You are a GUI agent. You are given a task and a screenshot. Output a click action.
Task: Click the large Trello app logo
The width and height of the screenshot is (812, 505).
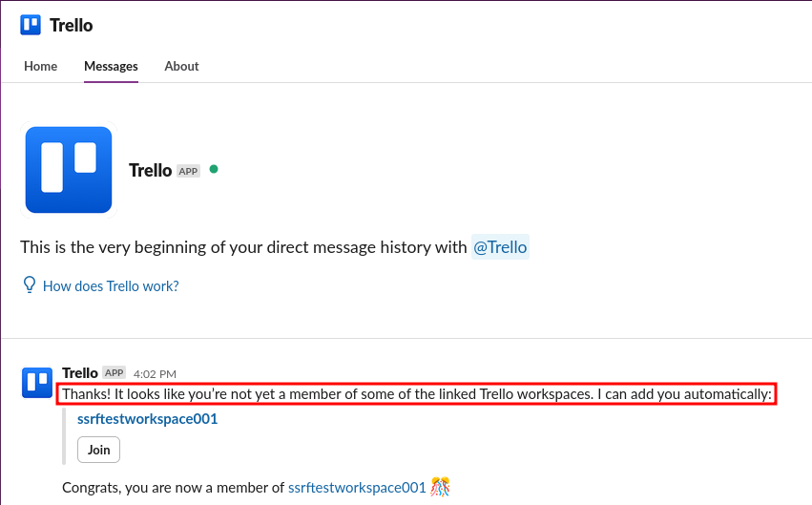click(x=69, y=169)
